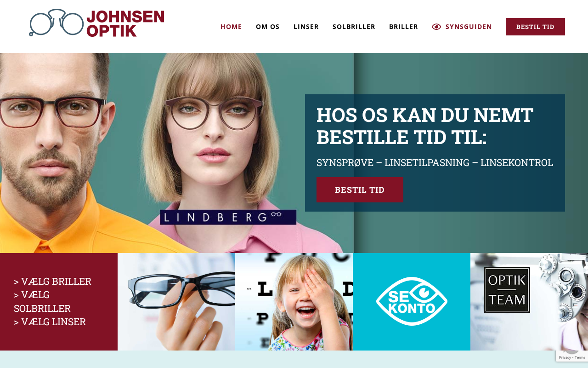588x368 pixels.
Task: Click the Optik Team logo badge
Action: pos(507,290)
